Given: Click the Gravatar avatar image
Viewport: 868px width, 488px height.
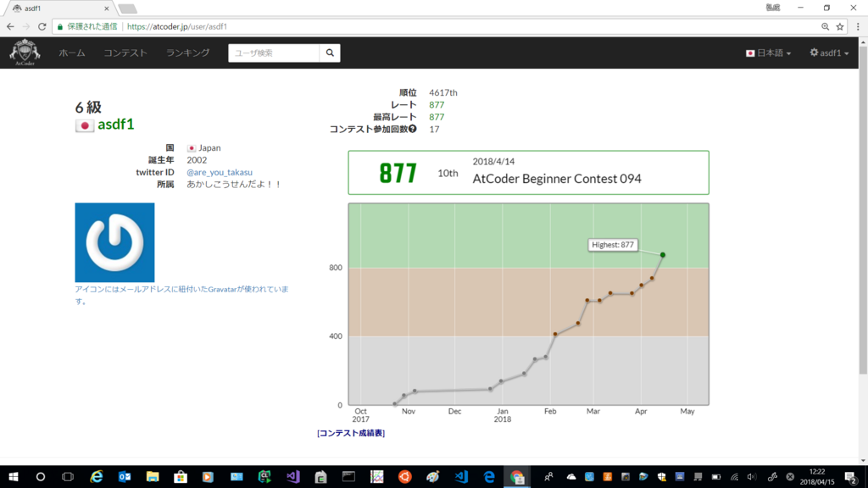Looking at the screenshot, I should (x=115, y=242).
